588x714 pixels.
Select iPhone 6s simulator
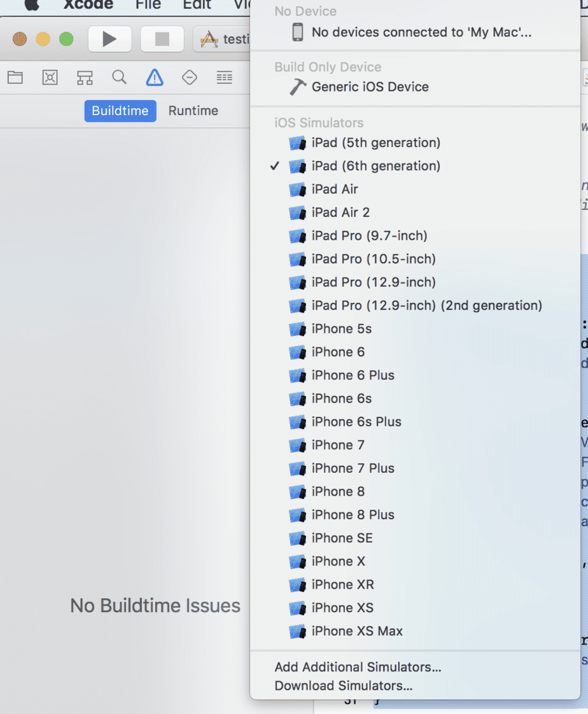tap(415, 398)
